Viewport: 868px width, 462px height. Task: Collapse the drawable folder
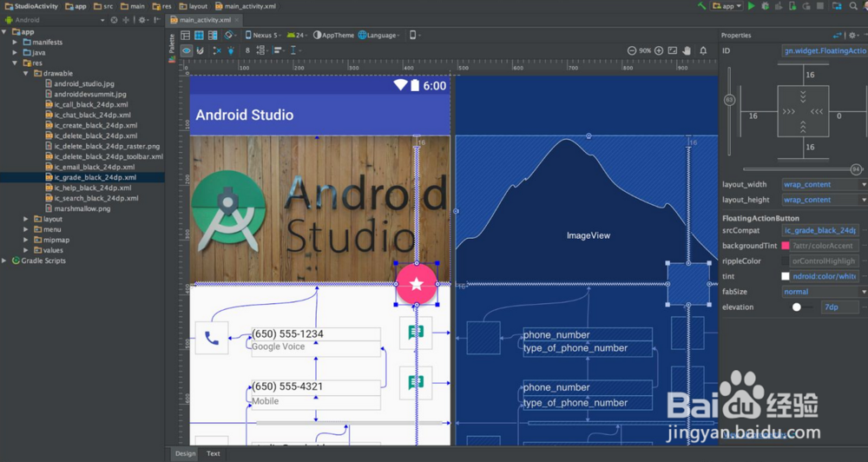pyautogui.click(x=26, y=73)
